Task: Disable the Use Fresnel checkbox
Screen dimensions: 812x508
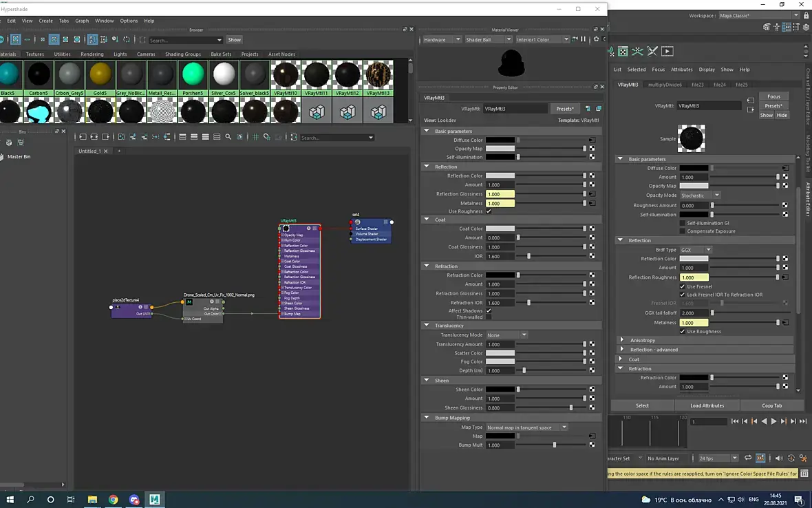Action: [x=682, y=286]
